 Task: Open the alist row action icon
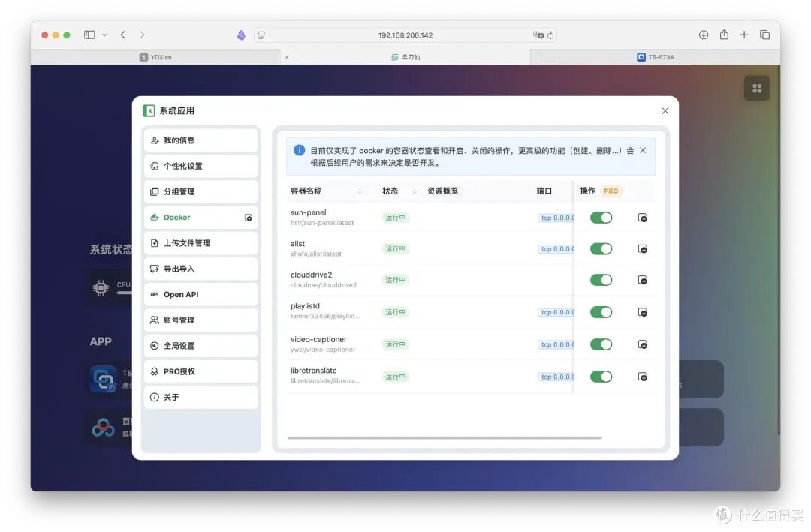tap(642, 248)
